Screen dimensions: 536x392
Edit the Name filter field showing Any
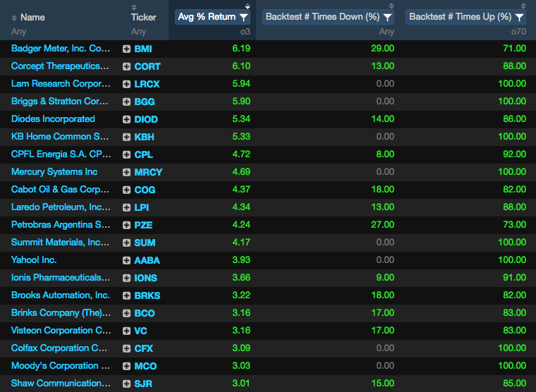(x=18, y=32)
